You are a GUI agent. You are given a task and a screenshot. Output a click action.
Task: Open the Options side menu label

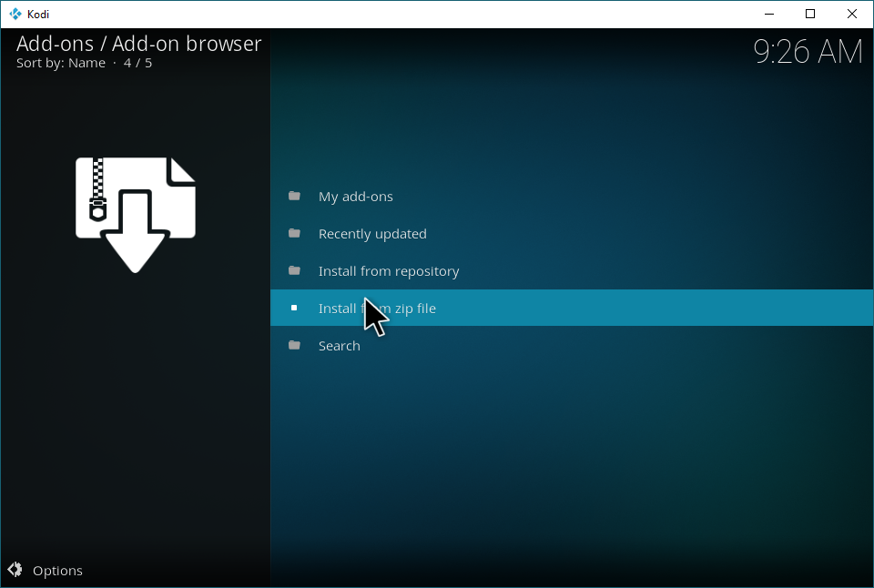57,571
